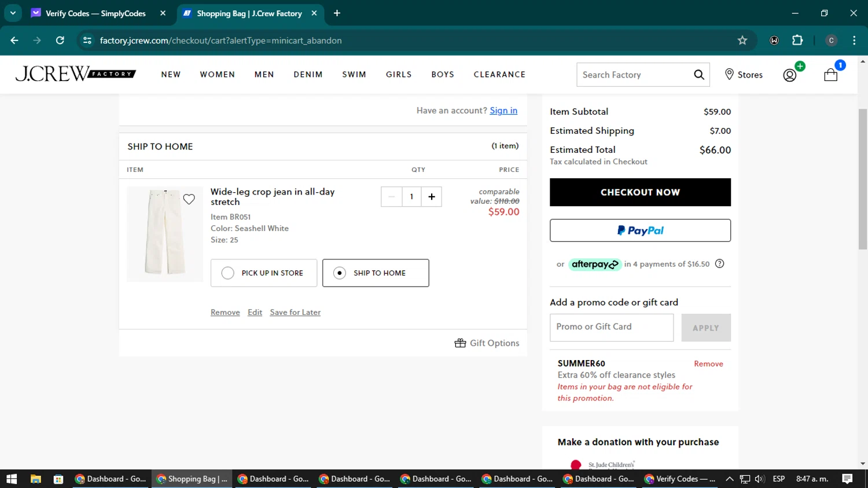Open notifications center in taskbar
868x488 pixels.
pyautogui.click(x=847, y=479)
